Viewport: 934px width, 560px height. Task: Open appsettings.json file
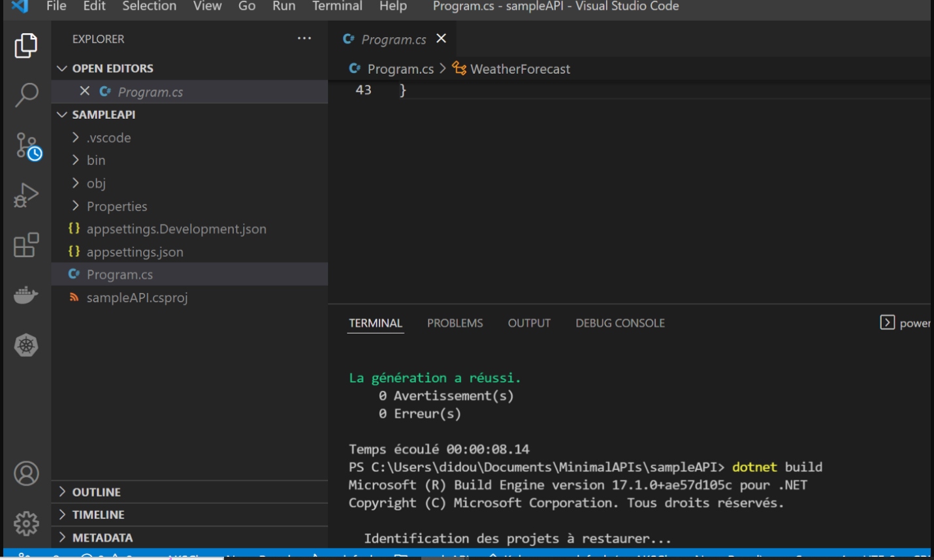click(x=135, y=252)
